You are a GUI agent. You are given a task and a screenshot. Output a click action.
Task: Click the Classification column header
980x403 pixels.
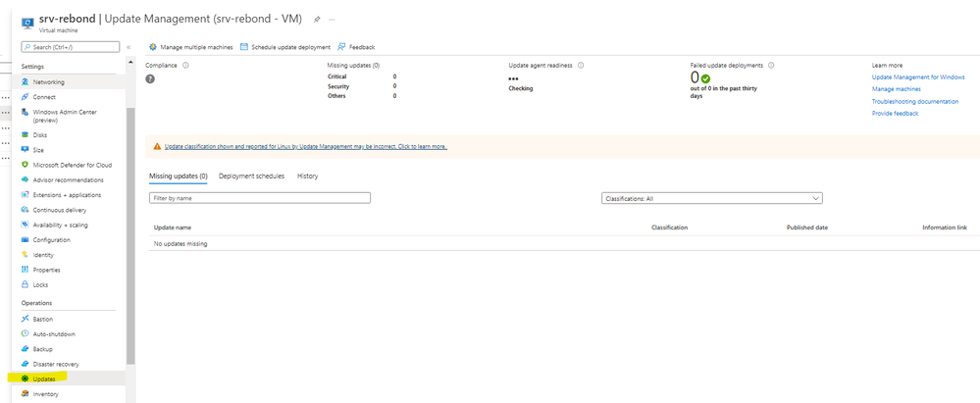669,227
